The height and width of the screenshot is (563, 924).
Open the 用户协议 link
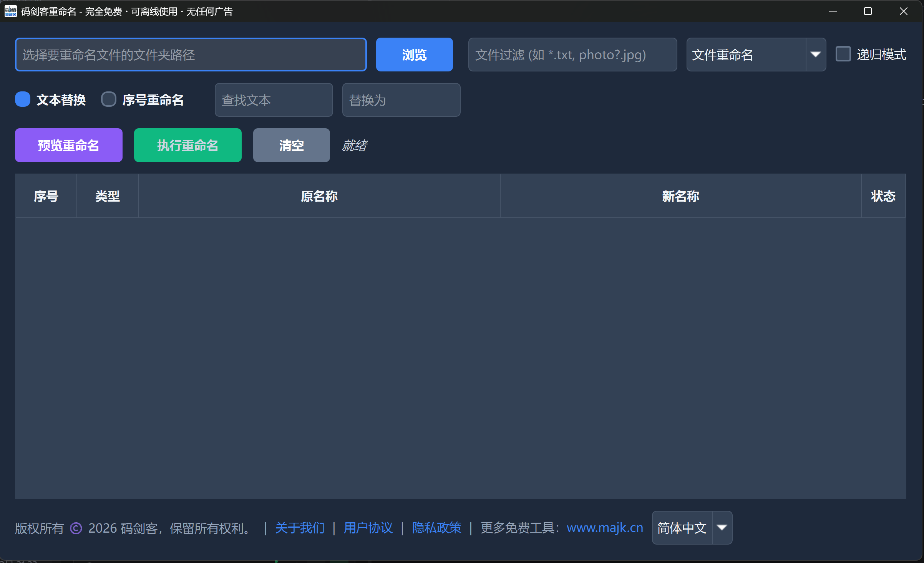tap(368, 528)
